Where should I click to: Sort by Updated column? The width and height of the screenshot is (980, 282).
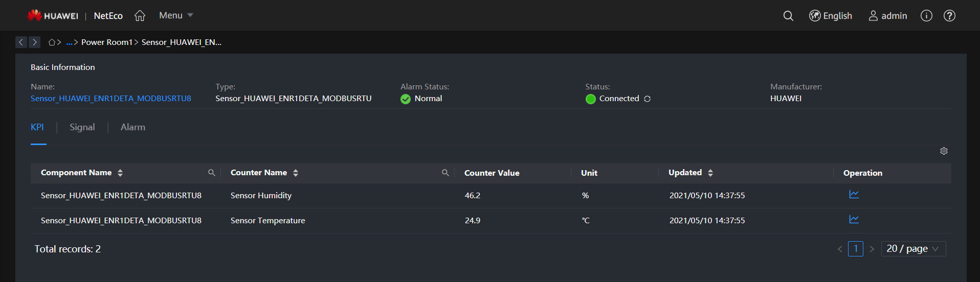[710, 173]
